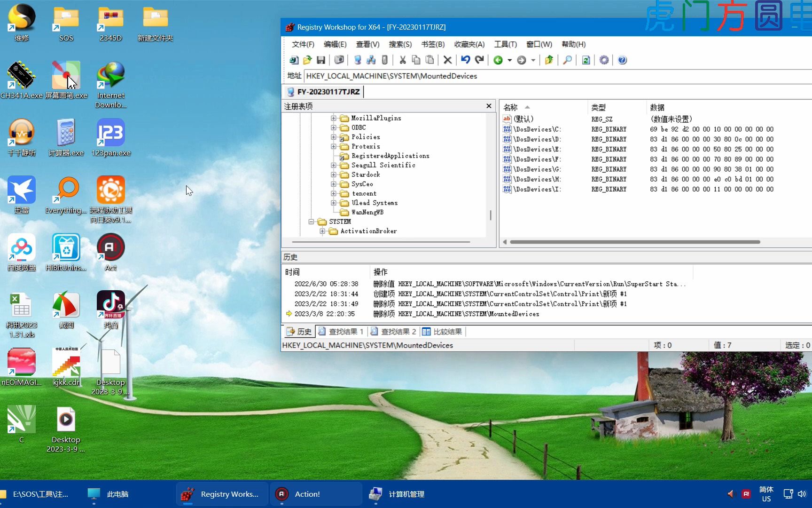Switch to the 查找结果 1 tab

tap(341, 332)
